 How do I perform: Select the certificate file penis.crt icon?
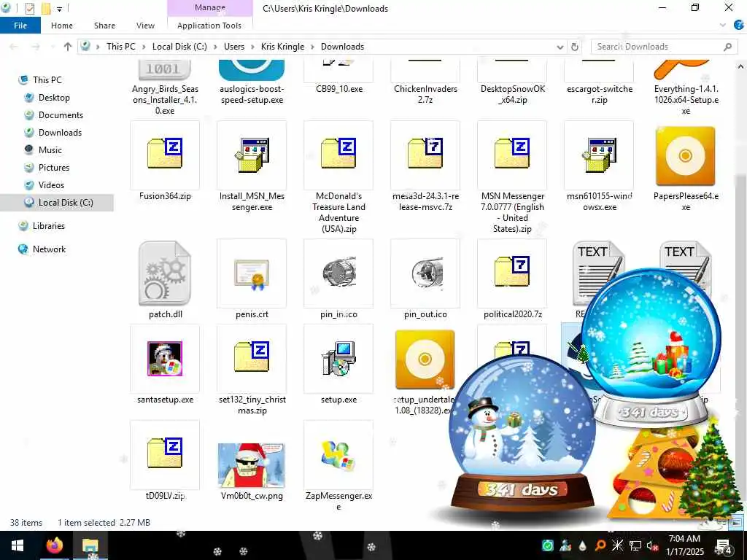pyautogui.click(x=252, y=274)
